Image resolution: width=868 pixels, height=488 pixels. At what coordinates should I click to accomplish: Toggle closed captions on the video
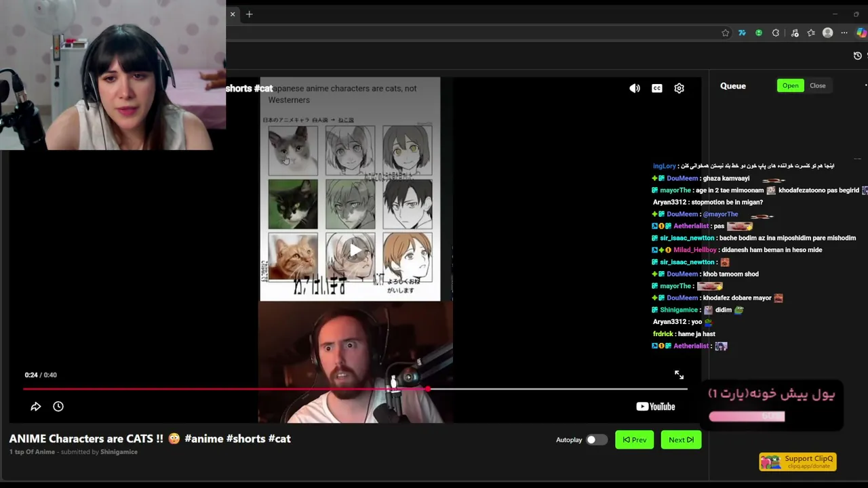tap(657, 88)
